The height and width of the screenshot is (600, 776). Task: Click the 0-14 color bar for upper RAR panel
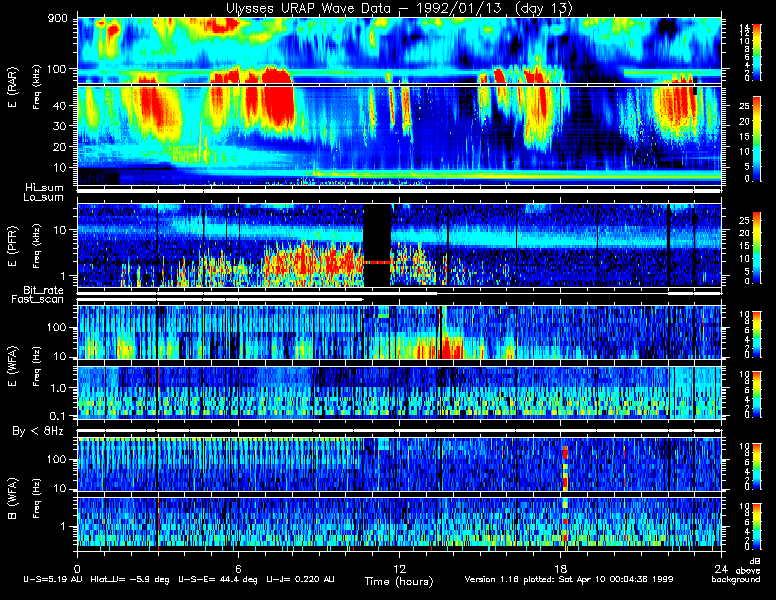point(757,51)
